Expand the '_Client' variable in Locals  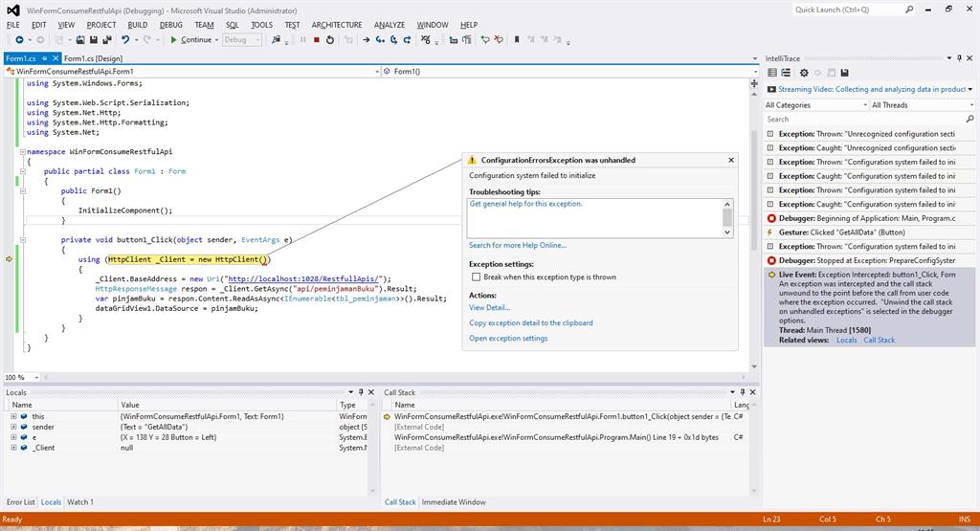[x=13, y=448]
